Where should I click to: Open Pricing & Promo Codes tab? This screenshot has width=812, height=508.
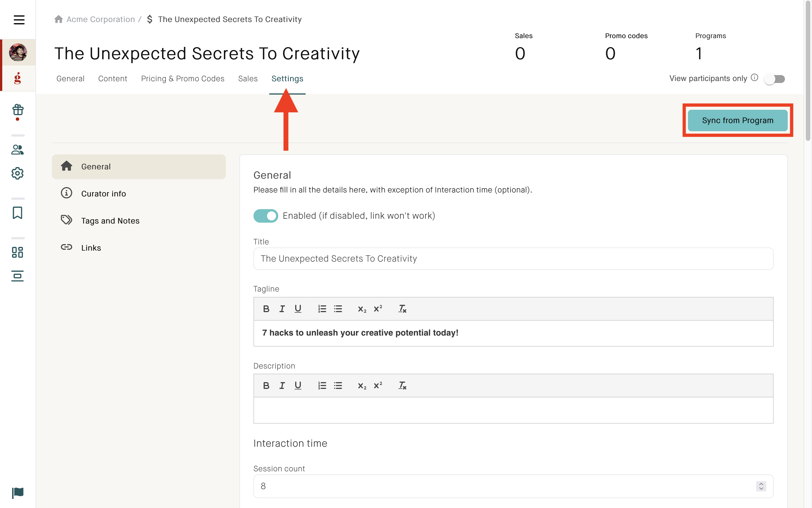pyautogui.click(x=182, y=79)
